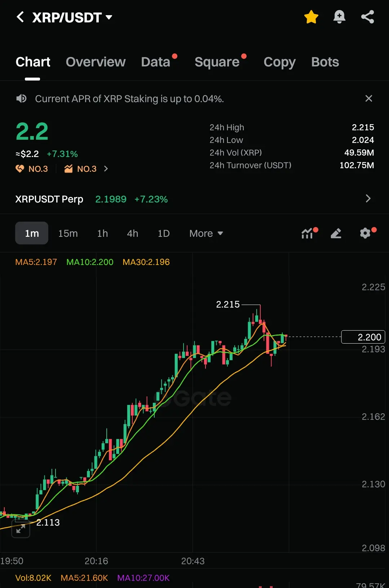Image resolution: width=389 pixels, height=588 pixels.
Task: Expand XRPUSDT Perp with the right chevron
Action: 368,199
